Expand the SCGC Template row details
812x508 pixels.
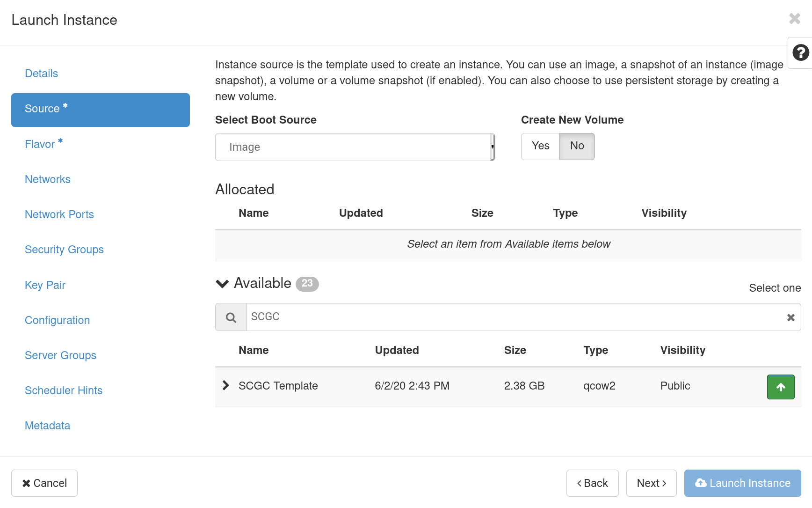click(225, 385)
